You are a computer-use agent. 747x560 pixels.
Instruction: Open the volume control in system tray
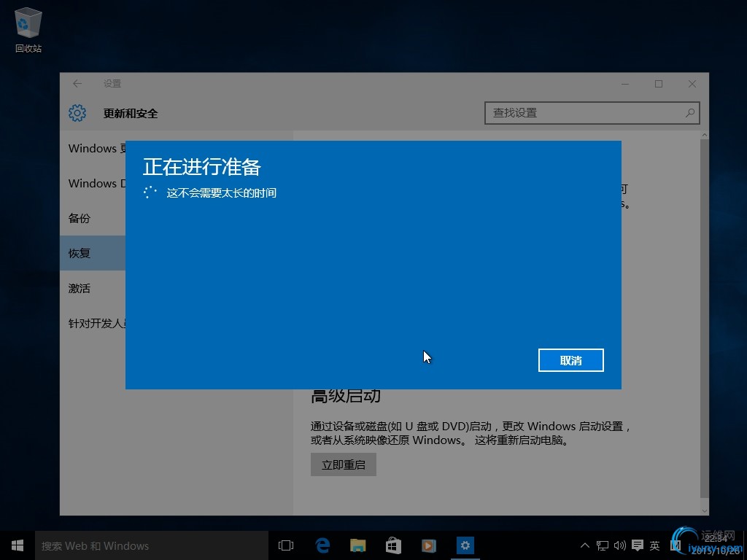(x=620, y=545)
